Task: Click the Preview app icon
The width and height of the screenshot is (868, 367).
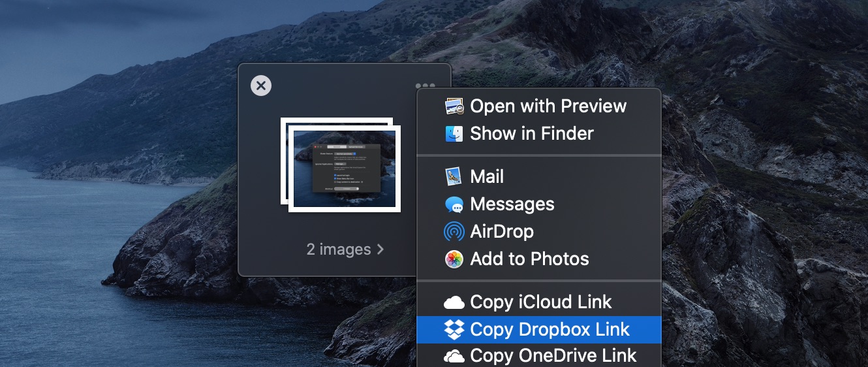Action: tap(454, 106)
